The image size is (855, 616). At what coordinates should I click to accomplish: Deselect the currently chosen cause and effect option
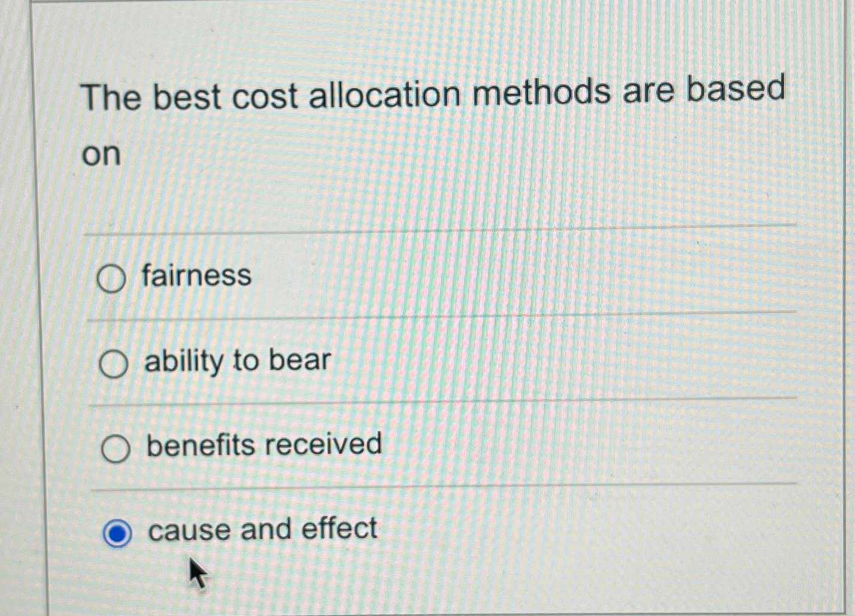click(118, 532)
